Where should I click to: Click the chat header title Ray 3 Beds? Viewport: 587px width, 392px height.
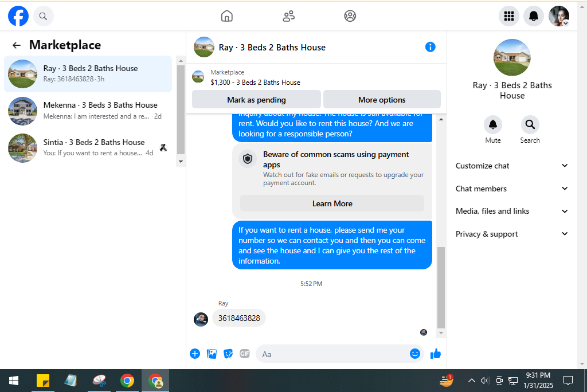(x=272, y=48)
